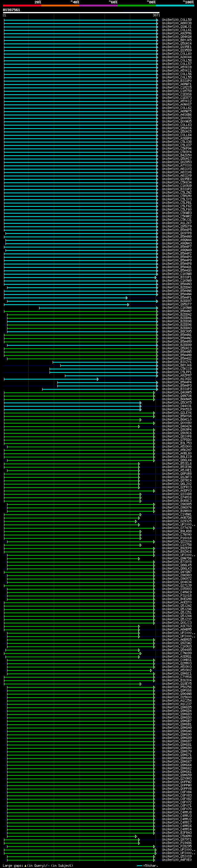Click the UniRef100_Q6L202 label
The height and width of the screenshot is (868, 197).
point(177,484)
